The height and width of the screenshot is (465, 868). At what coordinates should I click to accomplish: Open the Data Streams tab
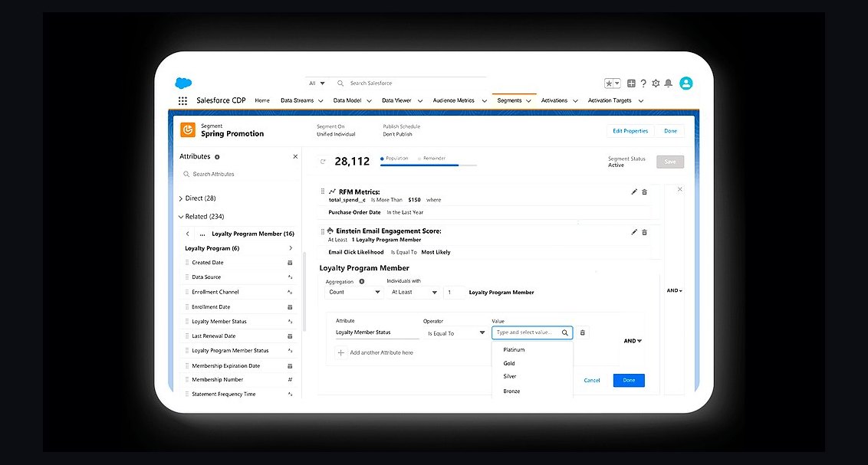pyautogui.click(x=298, y=100)
